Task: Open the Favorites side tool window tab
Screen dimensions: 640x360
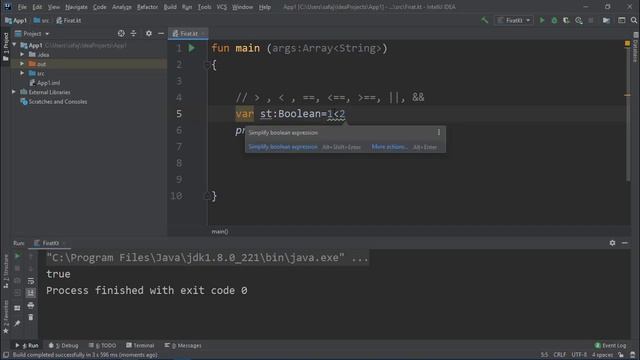Action: click(6, 316)
